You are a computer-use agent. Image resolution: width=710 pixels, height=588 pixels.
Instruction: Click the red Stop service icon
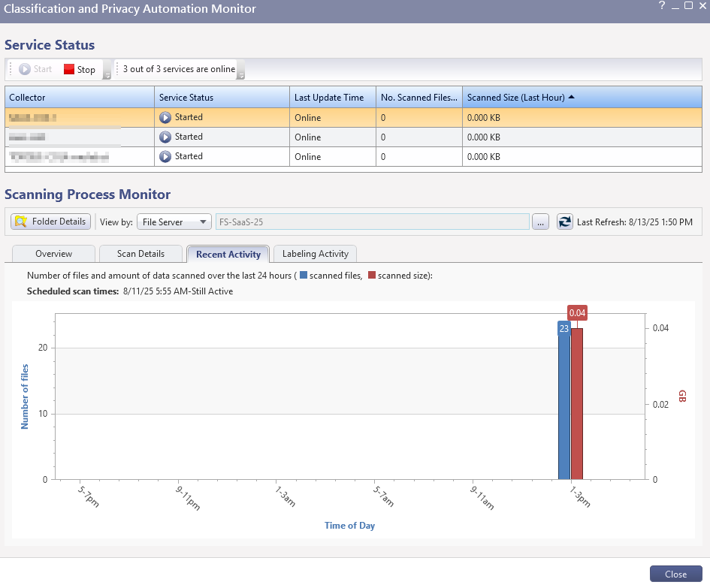(x=69, y=69)
